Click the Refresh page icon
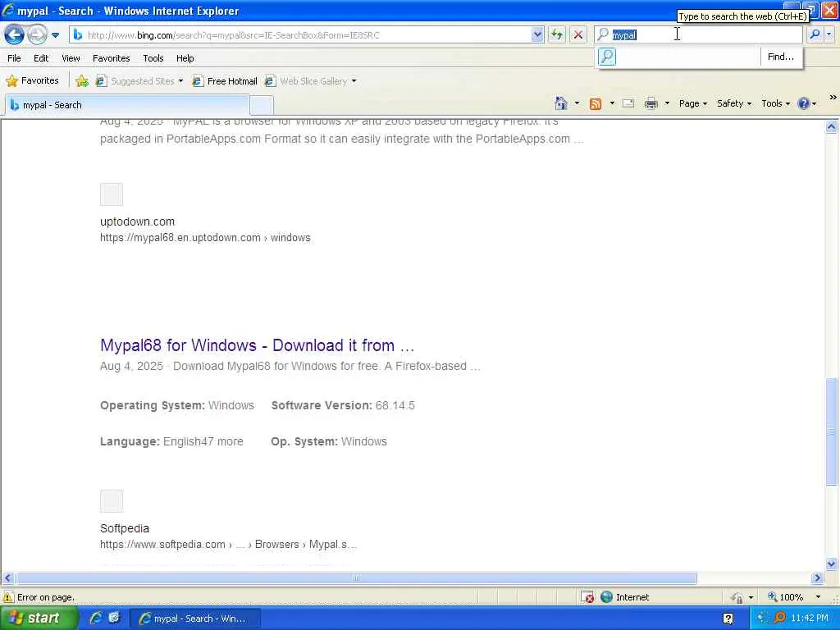The width and height of the screenshot is (840, 630). (557, 35)
